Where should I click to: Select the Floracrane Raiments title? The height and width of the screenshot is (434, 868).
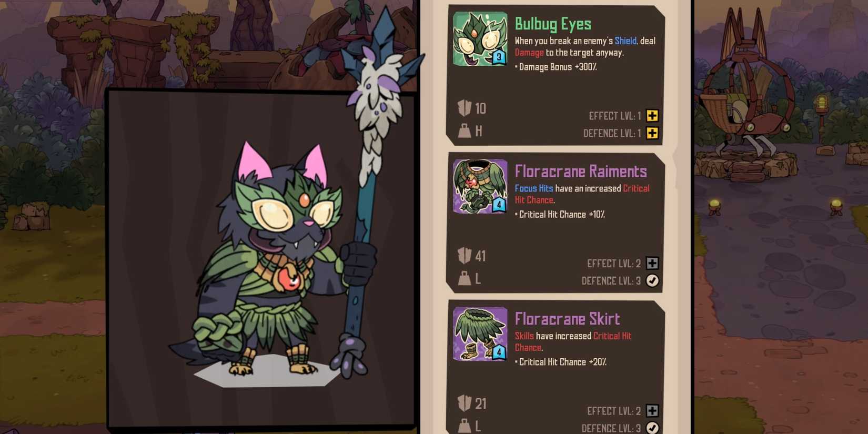point(581,171)
